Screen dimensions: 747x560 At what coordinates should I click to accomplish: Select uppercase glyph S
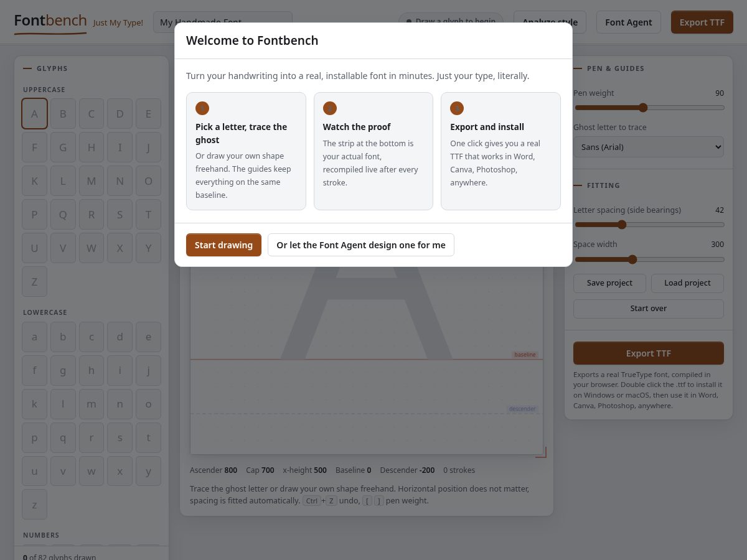click(x=120, y=215)
